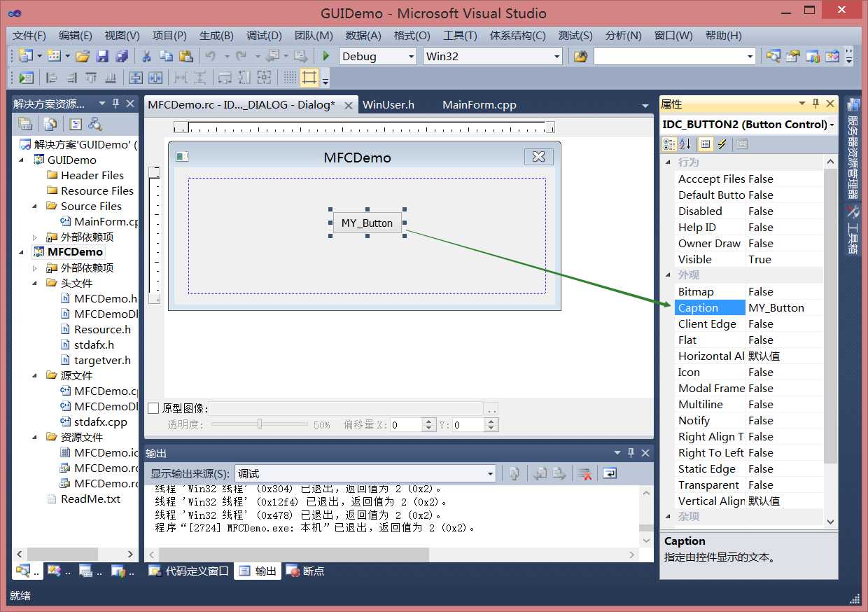Collapse the Source Files tree node

pos(35,207)
